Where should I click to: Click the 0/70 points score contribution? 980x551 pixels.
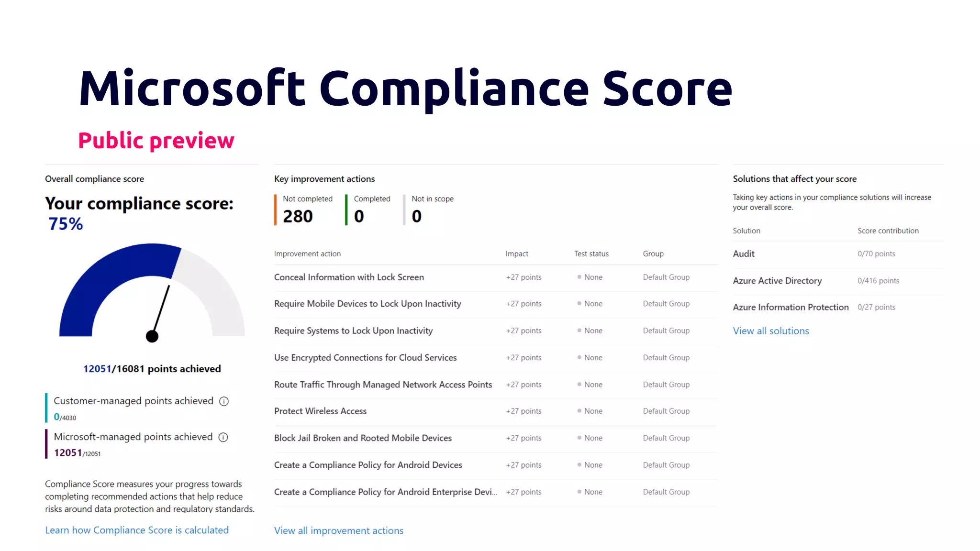coord(876,253)
